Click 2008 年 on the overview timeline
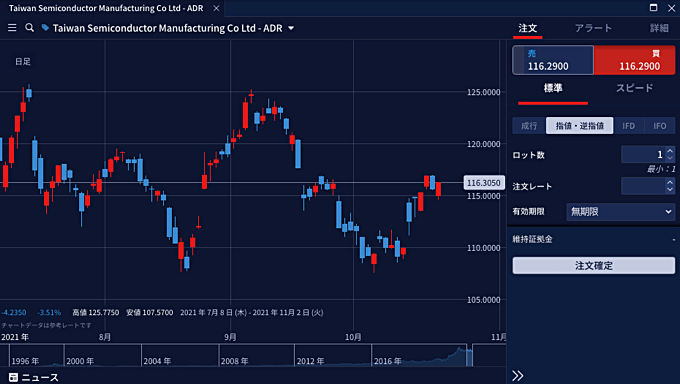This screenshot has height=384, width=680. 235,361
